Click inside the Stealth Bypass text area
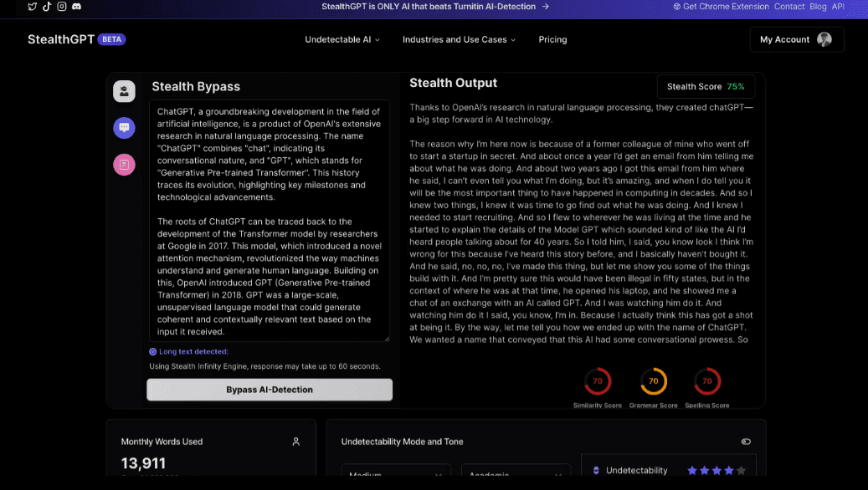This screenshot has width=868, height=490. [269, 222]
